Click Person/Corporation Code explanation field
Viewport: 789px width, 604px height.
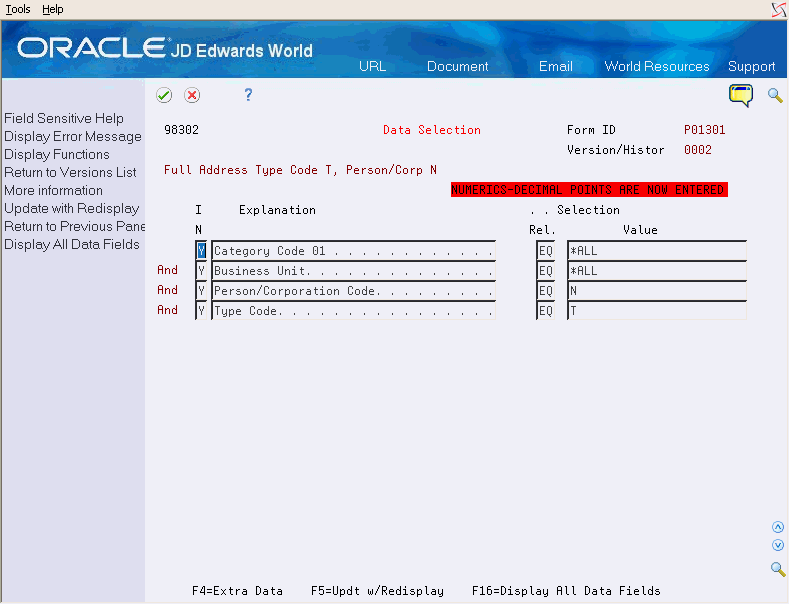click(354, 291)
